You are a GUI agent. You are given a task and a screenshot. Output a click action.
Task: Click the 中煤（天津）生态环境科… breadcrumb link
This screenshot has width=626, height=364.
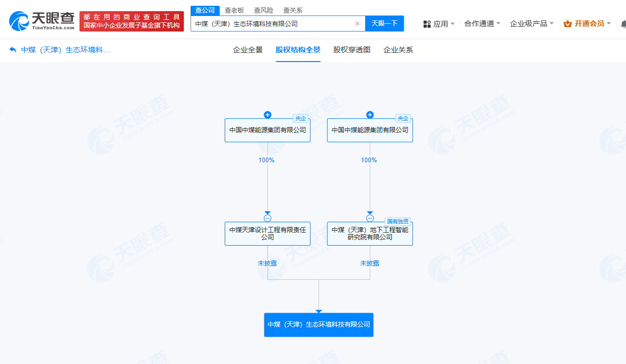click(65, 49)
